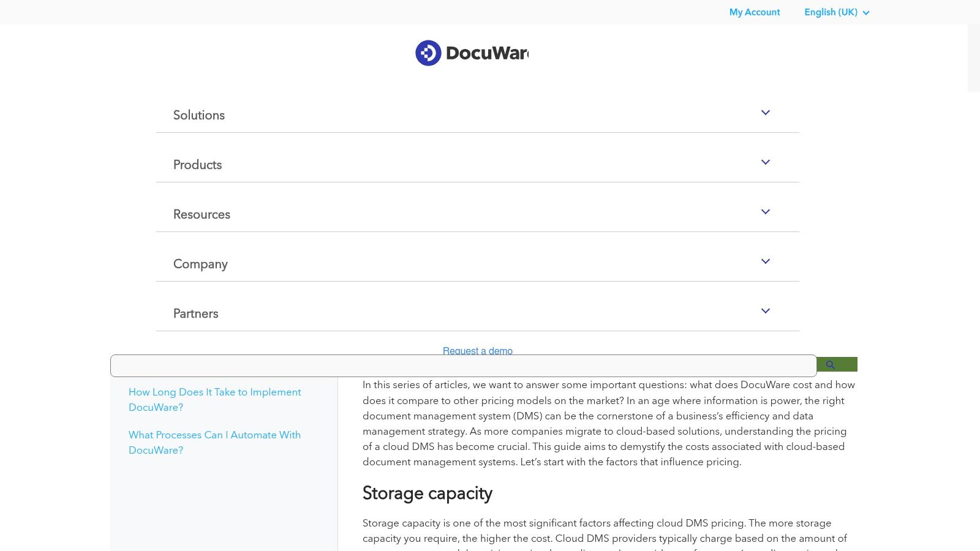Select the Company navigation item
980x551 pixels.
pos(200,264)
